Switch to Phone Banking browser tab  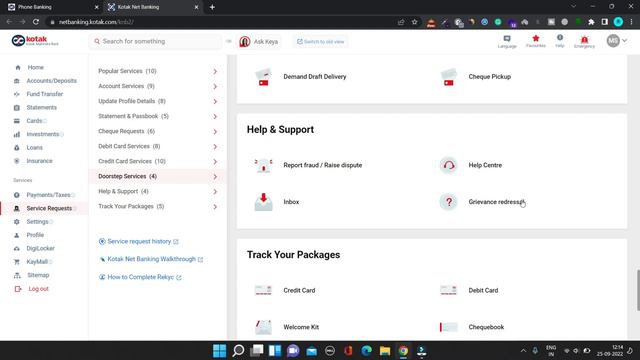click(53, 7)
